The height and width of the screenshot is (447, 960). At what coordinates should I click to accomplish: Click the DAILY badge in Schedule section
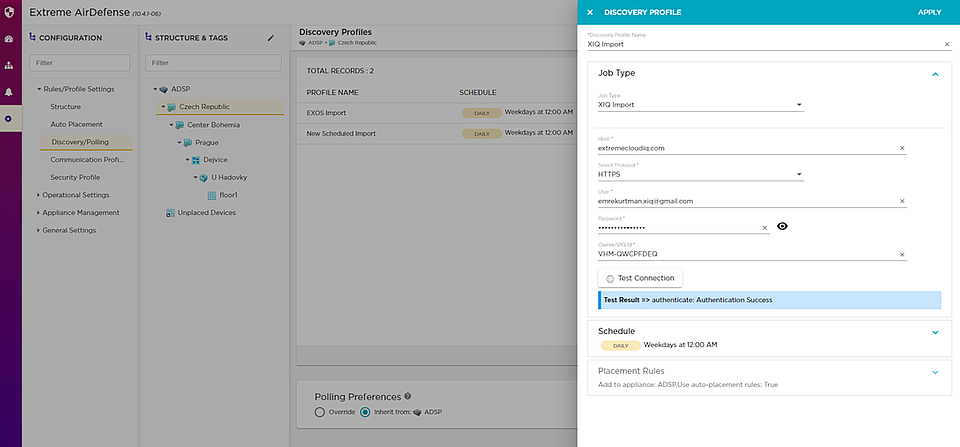[620, 345]
